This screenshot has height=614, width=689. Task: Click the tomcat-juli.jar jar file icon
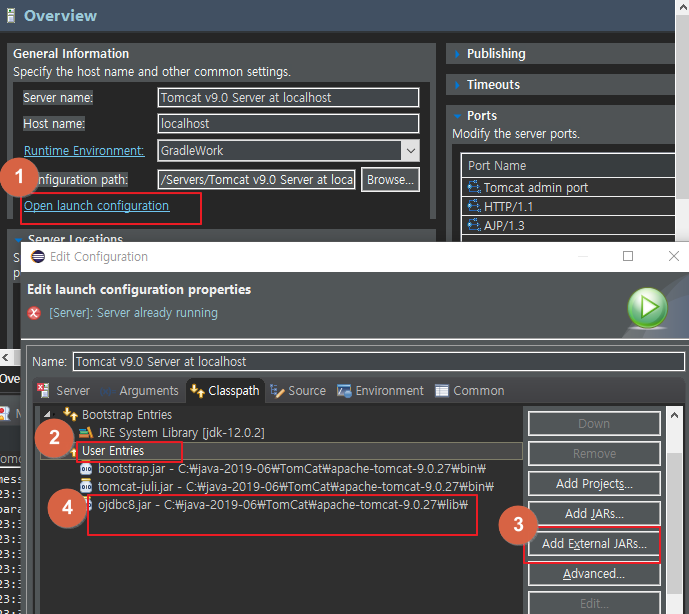click(86, 487)
